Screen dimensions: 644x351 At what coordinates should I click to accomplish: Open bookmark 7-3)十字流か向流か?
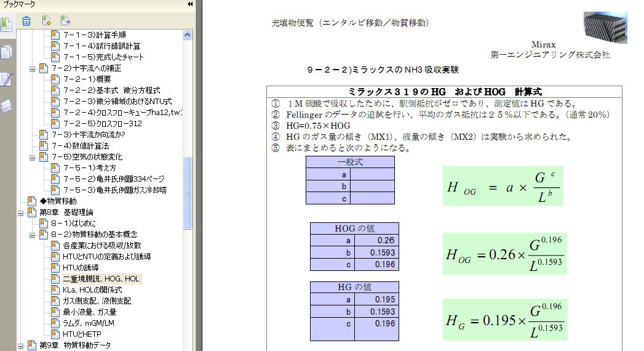(88, 135)
